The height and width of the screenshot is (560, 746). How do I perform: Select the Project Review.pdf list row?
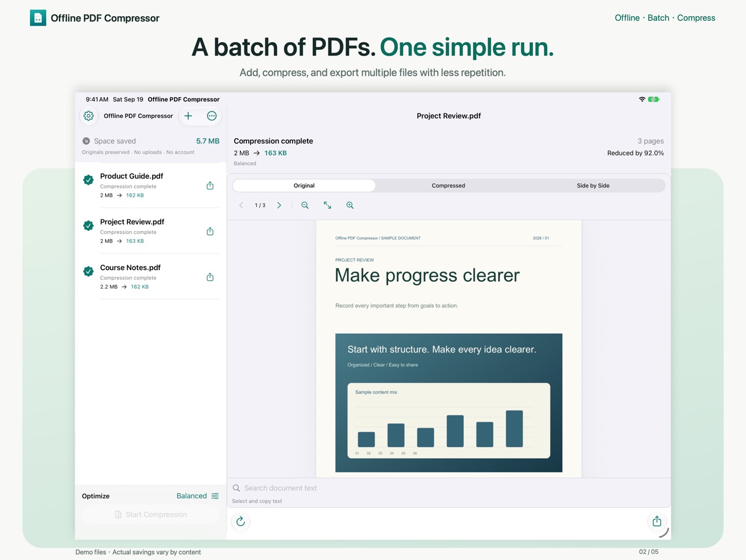coord(150,231)
